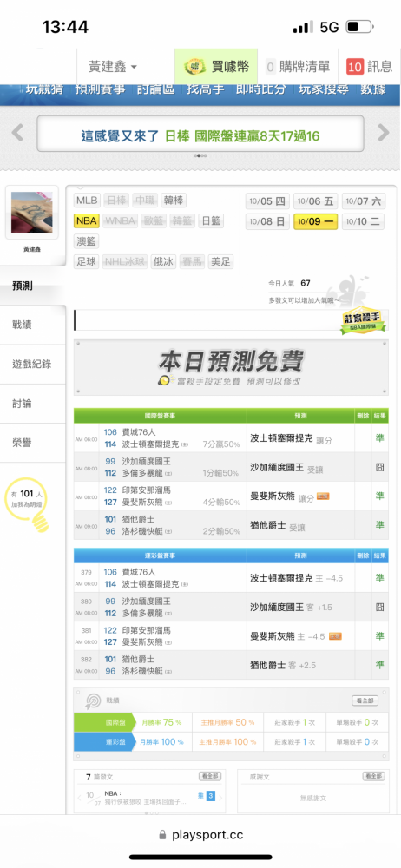Click the next post arrow in 發文 box
The image size is (401, 868).
pos(220,798)
